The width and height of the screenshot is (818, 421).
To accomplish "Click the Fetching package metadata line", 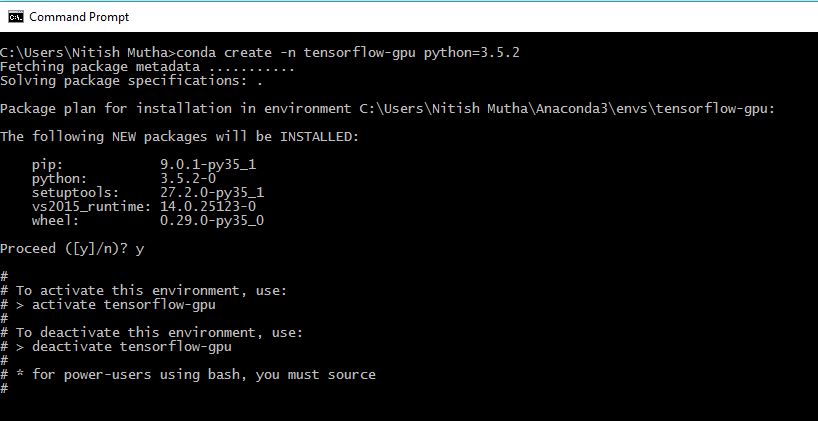I will point(148,67).
